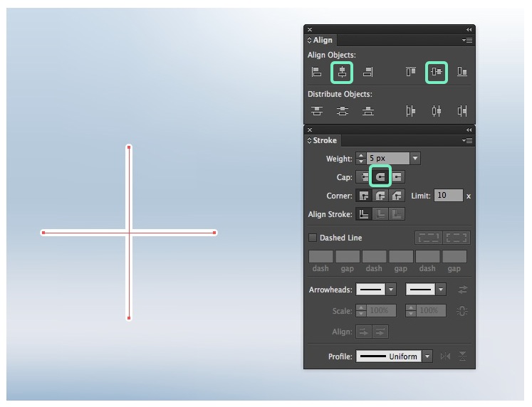Click Vertical Distribute Top icon
This screenshot has width=532, height=407.
click(316, 111)
